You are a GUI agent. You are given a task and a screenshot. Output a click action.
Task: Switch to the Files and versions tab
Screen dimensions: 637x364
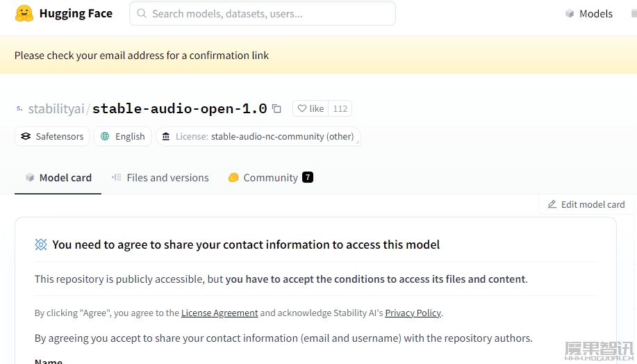(160, 178)
